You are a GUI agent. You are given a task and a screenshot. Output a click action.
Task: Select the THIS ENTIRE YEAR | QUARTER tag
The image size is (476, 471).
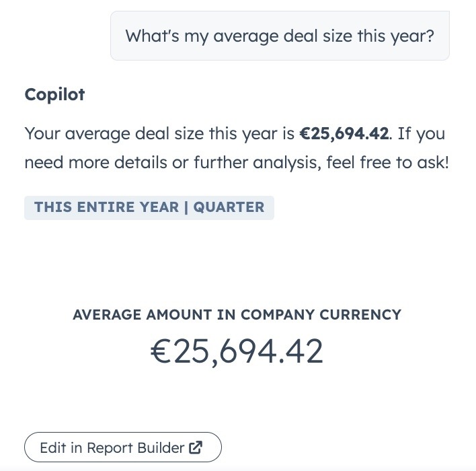(149, 207)
